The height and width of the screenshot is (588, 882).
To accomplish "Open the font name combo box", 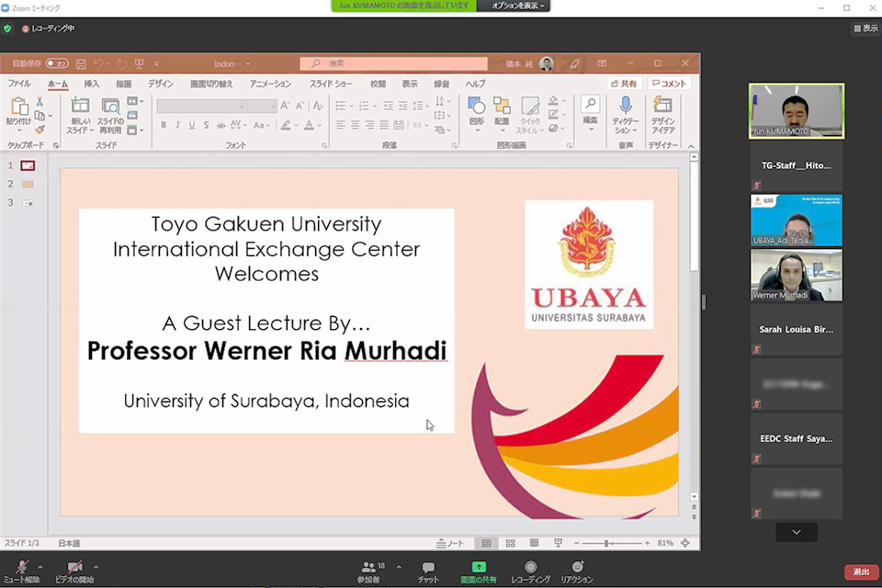I will [201, 106].
